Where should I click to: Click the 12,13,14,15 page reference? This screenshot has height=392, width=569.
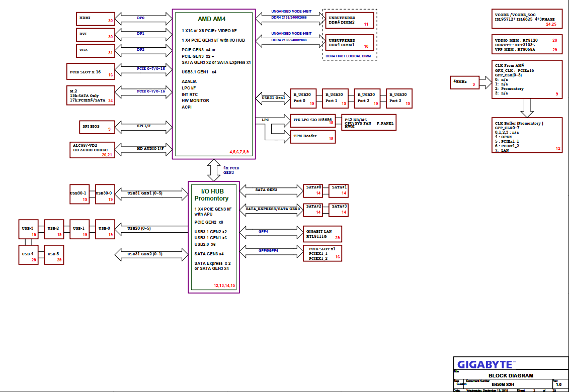click(224, 286)
